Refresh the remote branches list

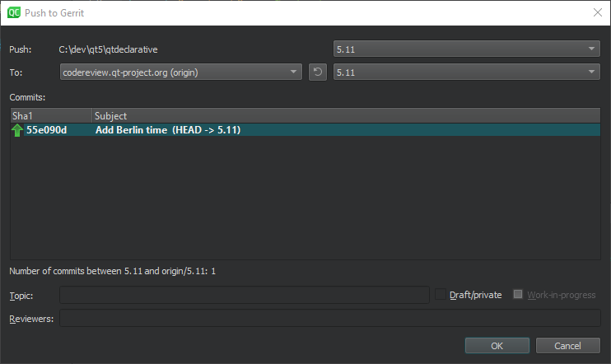coord(318,72)
